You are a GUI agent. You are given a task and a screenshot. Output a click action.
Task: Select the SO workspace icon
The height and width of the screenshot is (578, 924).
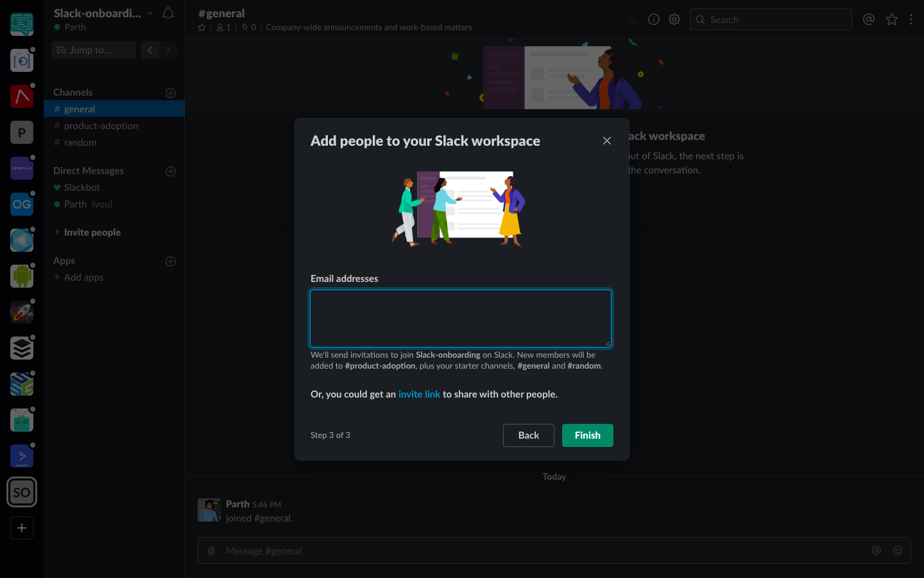[x=22, y=493]
